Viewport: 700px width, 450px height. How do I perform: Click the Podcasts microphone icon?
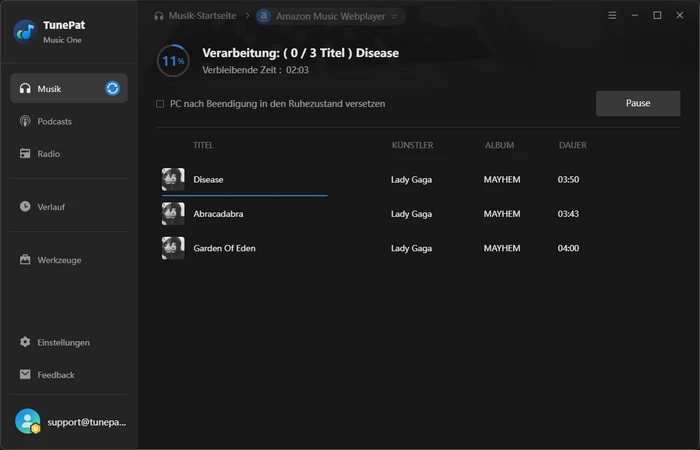[25, 121]
